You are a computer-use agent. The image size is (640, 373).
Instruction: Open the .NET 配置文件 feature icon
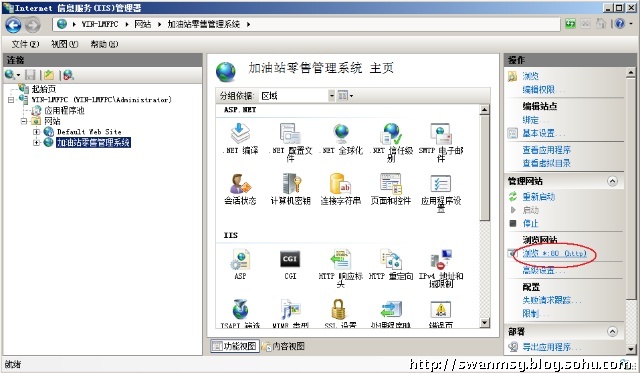click(x=290, y=133)
